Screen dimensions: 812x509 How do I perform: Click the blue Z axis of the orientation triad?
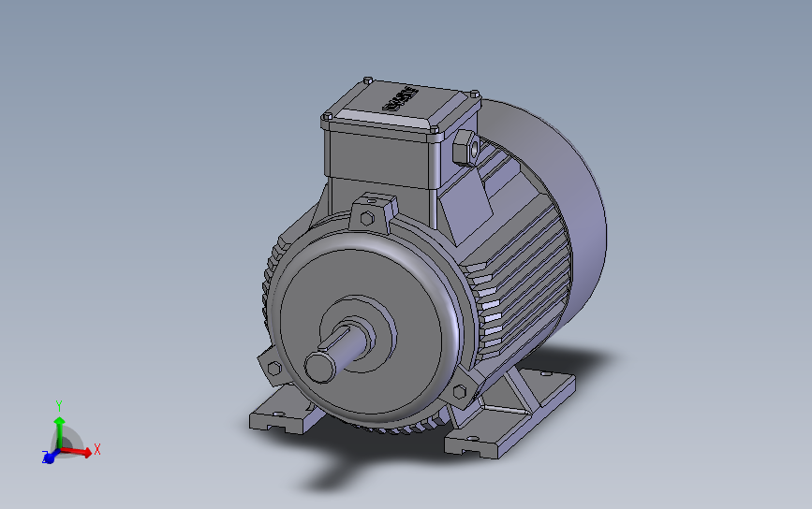[x=50, y=458]
